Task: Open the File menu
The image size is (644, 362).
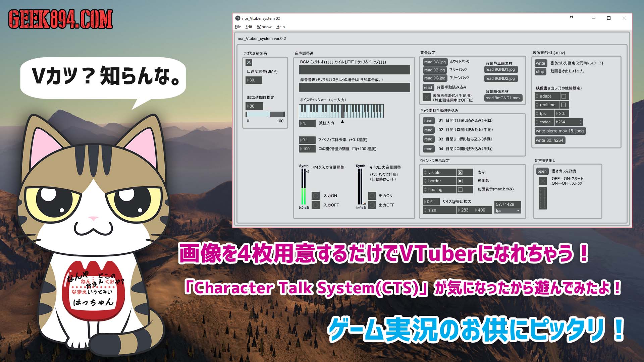Action: (x=237, y=26)
